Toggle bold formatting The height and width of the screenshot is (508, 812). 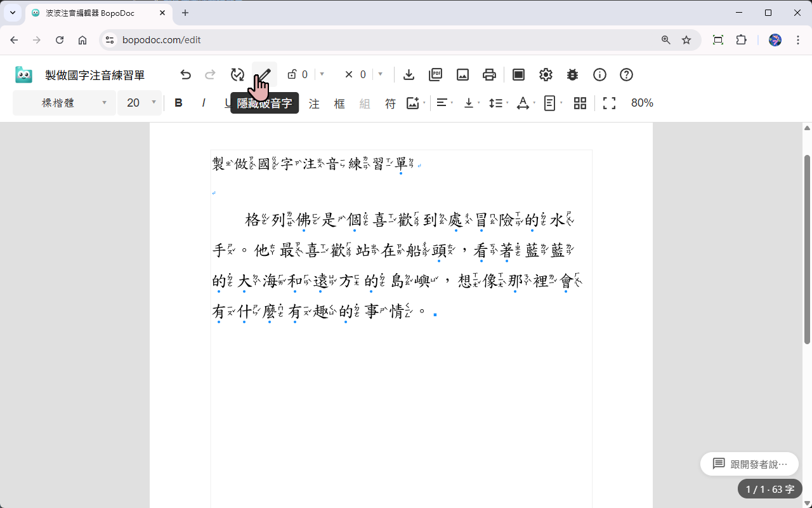point(178,103)
